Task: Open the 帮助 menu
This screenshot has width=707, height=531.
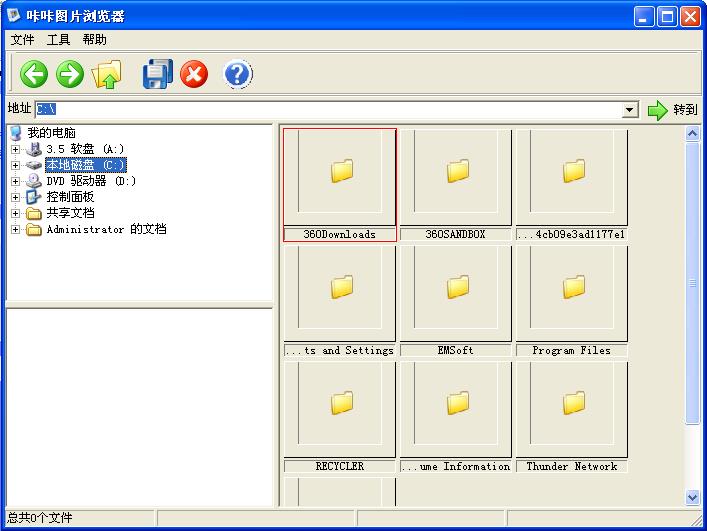Action: coord(95,40)
